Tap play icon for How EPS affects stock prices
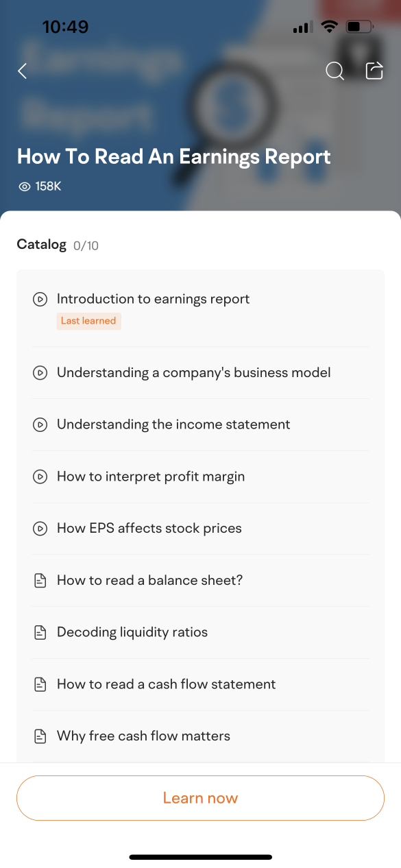The height and width of the screenshot is (868, 401). tap(40, 529)
